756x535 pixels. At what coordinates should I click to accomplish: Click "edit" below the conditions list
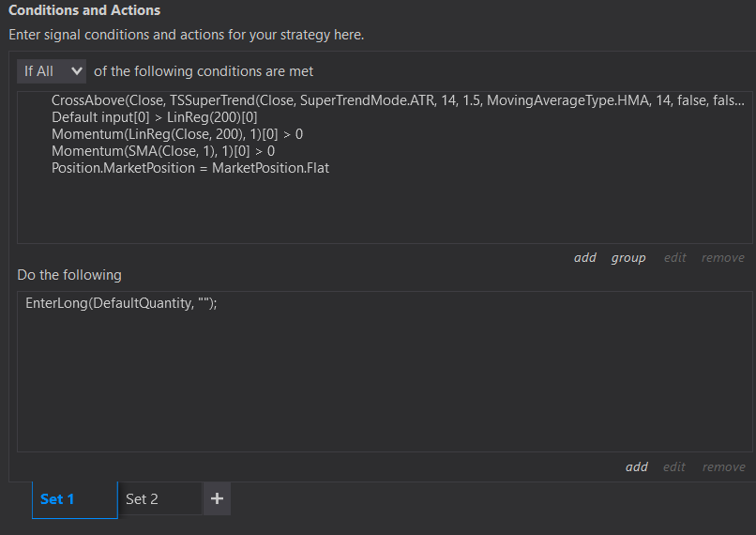[675, 257]
